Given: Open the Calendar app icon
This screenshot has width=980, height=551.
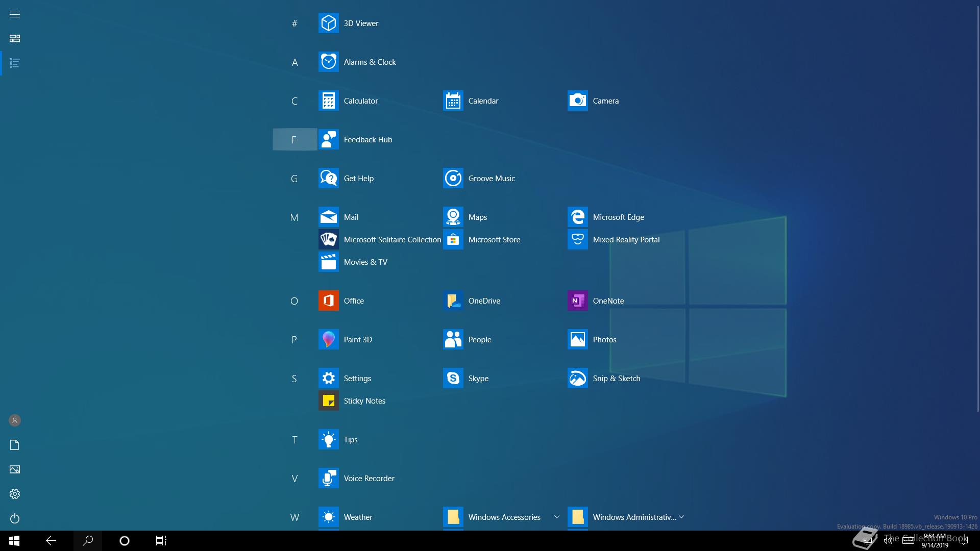Looking at the screenshot, I should point(453,101).
